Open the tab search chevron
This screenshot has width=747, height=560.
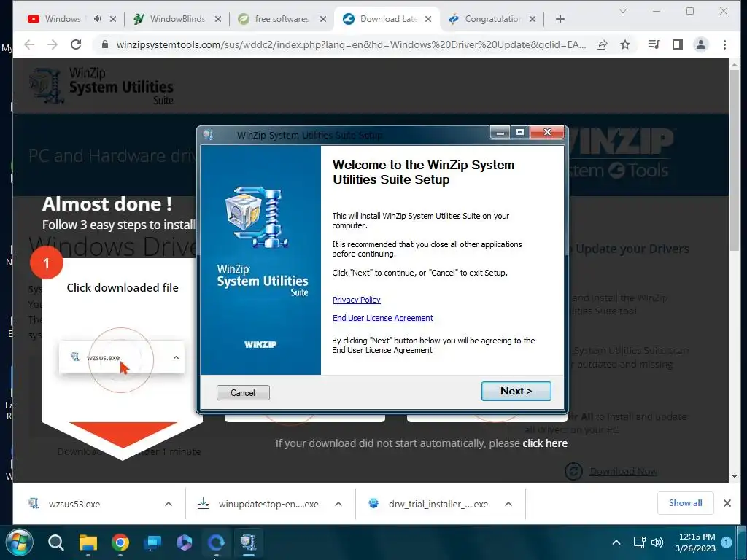pos(623,11)
